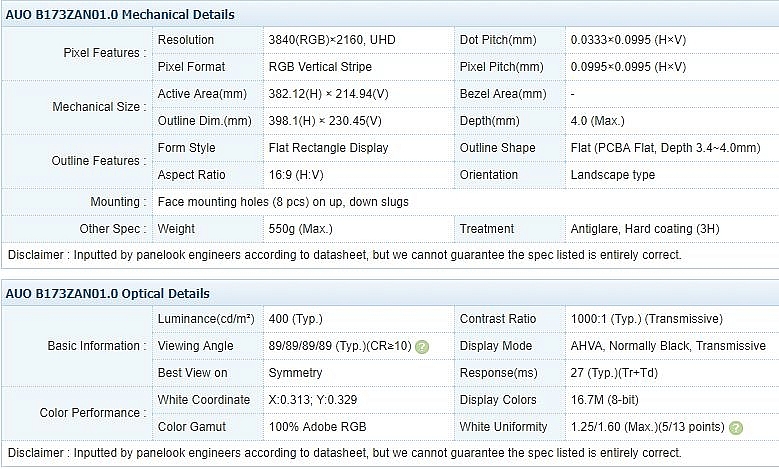
Task: Click the Luminance value 400 (Typ.)
Action: [296, 319]
